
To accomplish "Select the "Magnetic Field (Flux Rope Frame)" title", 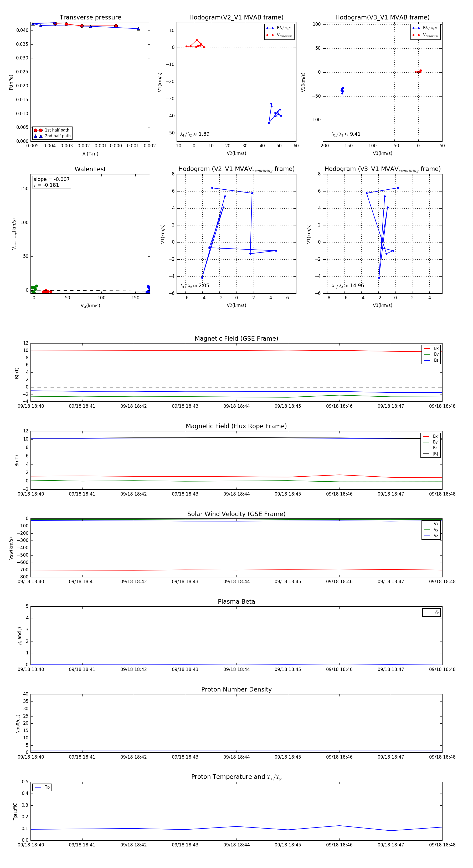I will point(236,426).
